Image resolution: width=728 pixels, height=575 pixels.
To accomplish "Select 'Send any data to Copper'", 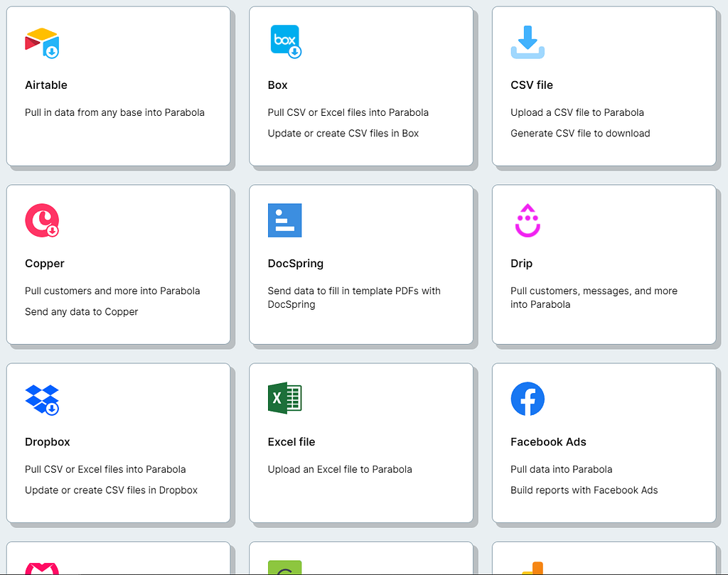I will [x=81, y=312].
